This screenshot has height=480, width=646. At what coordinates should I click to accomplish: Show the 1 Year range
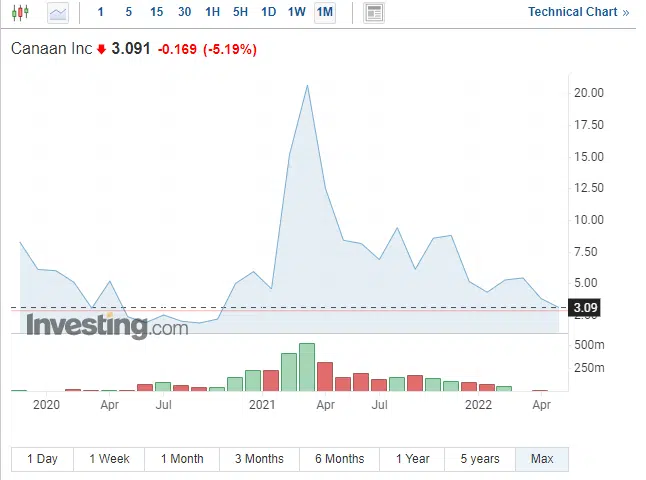tap(412, 459)
